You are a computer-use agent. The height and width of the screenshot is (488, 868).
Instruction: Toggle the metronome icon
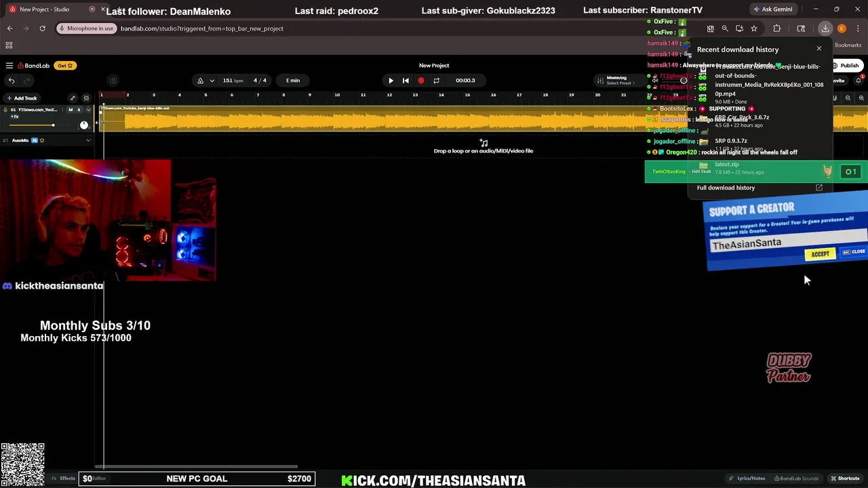pyautogui.click(x=200, y=81)
